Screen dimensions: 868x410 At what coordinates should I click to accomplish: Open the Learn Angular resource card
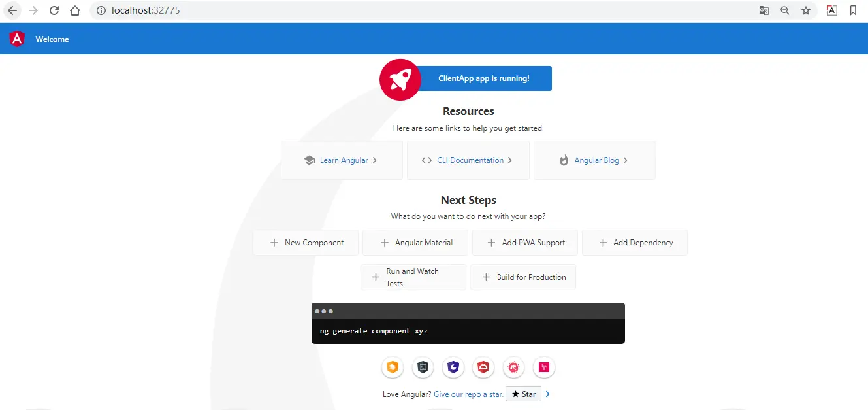pos(342,160)
